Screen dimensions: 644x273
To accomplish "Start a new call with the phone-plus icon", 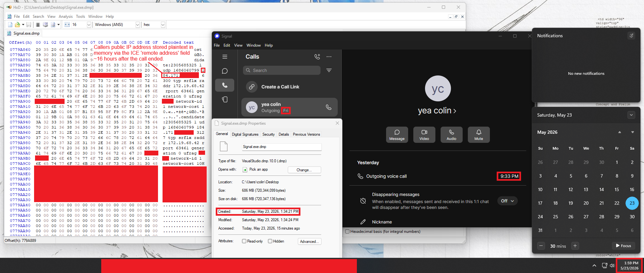I will click(317, 57).
